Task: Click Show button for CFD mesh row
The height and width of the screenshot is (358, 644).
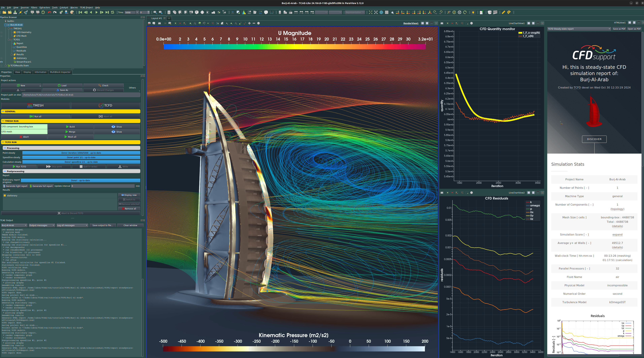Action: (x=117, y=132)
